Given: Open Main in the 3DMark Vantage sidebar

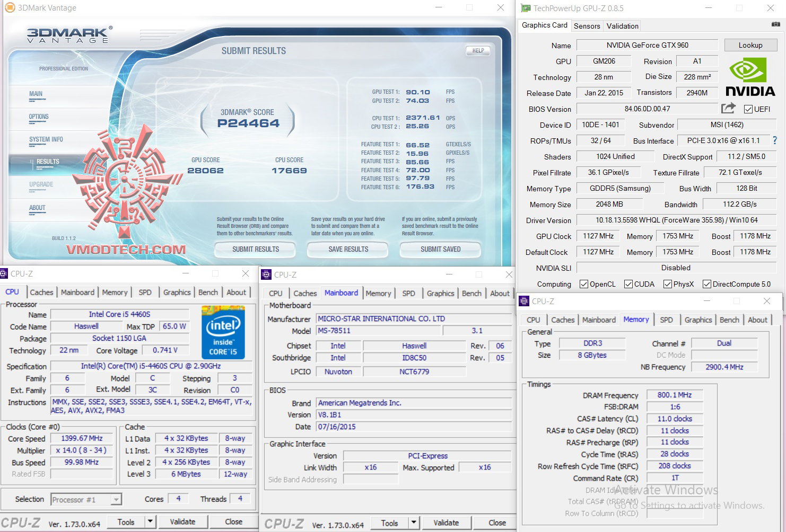Looking at the screenshot, I should (36, 94).
